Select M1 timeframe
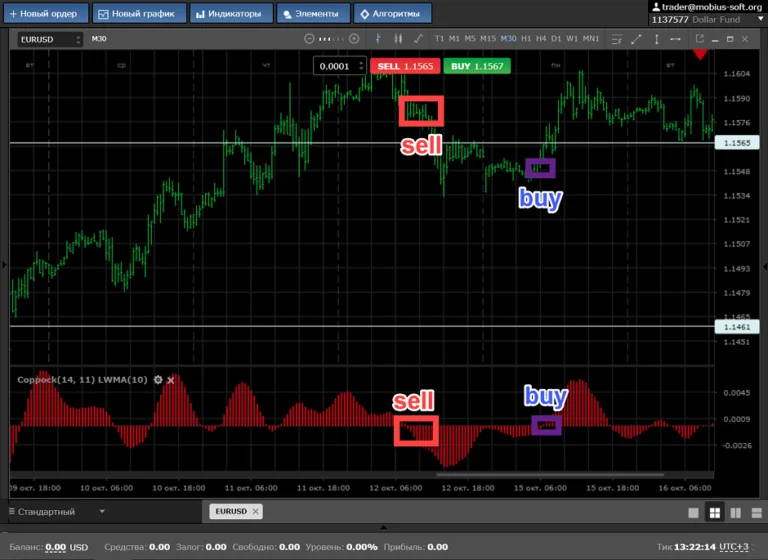768x560 pixels. tap(454, 39)
